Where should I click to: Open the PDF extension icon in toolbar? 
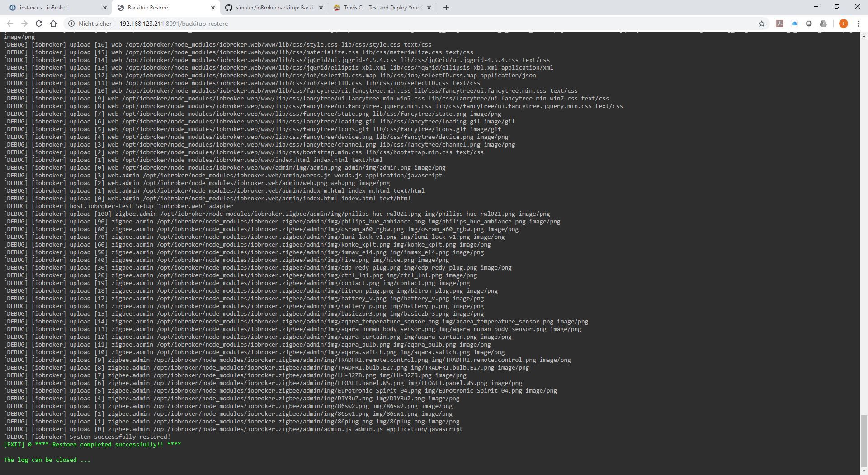coord(780,24)
